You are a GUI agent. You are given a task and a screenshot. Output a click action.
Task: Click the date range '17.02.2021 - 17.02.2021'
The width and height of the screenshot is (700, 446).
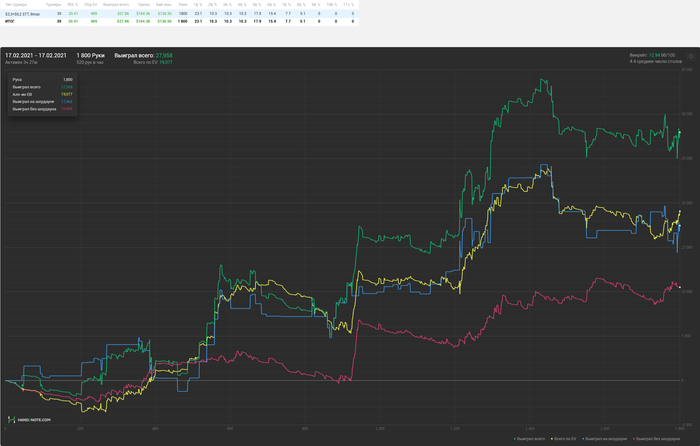click(x=36, y=55)
